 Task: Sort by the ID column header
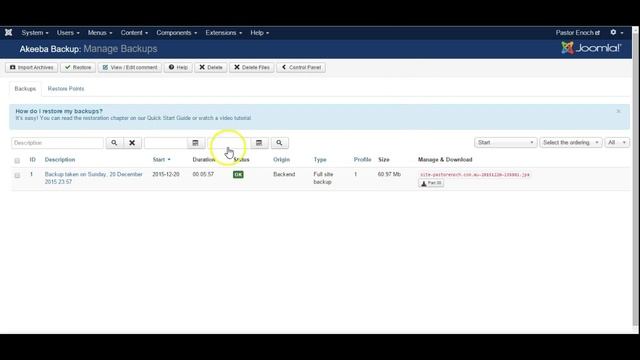click(33, 160)
